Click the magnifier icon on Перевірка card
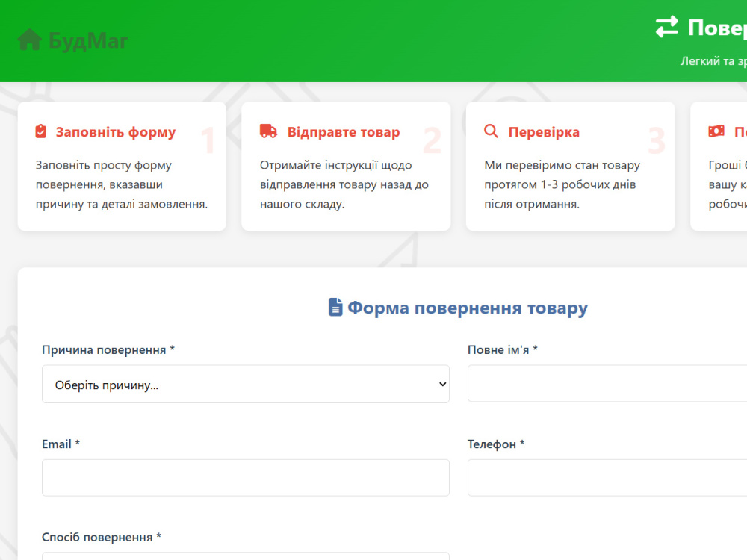 pos(492,131)
